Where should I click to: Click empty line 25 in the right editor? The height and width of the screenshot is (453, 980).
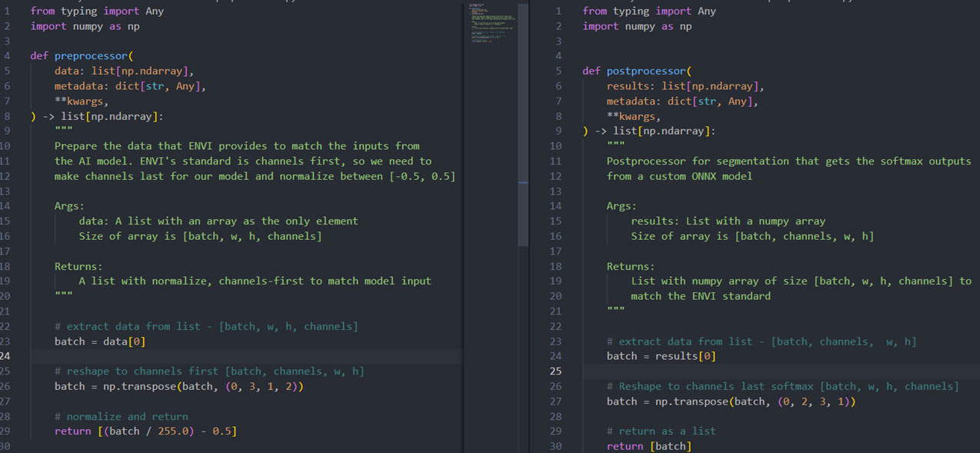769,371
